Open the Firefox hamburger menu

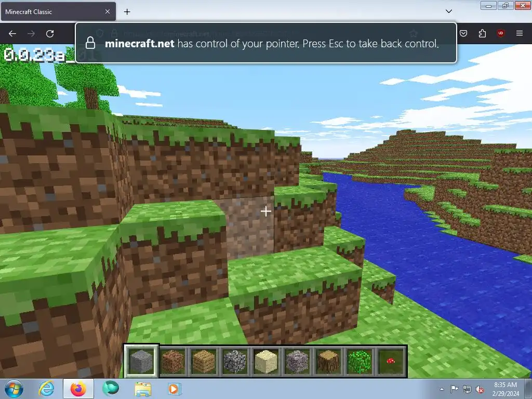click(x=520, y=33)
